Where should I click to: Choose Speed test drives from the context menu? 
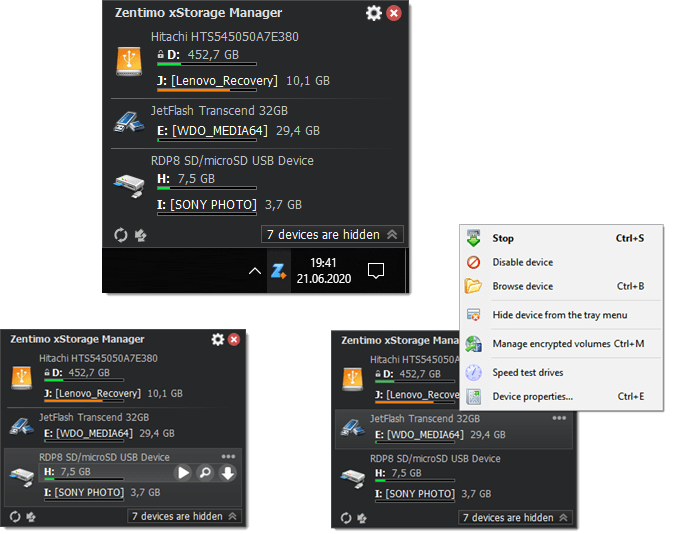coord(561,373)
